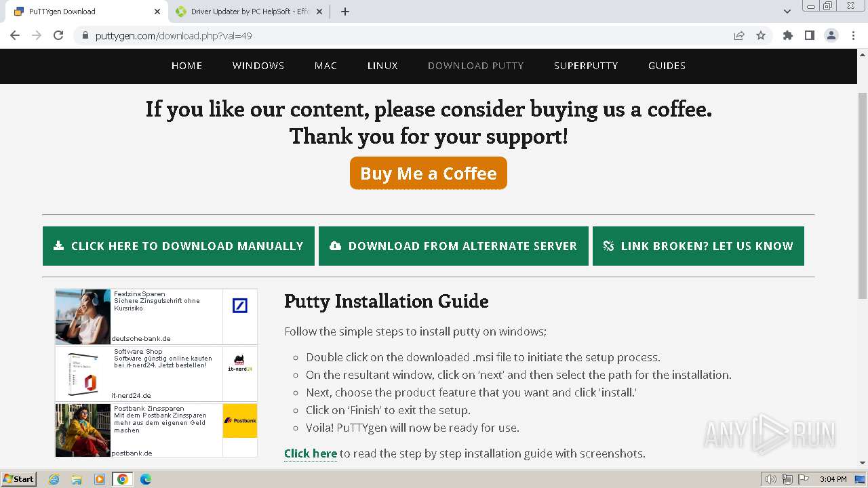Open the MAC menu item
Image resolution: width=868 pixels, height=488 pixels.
325,66
